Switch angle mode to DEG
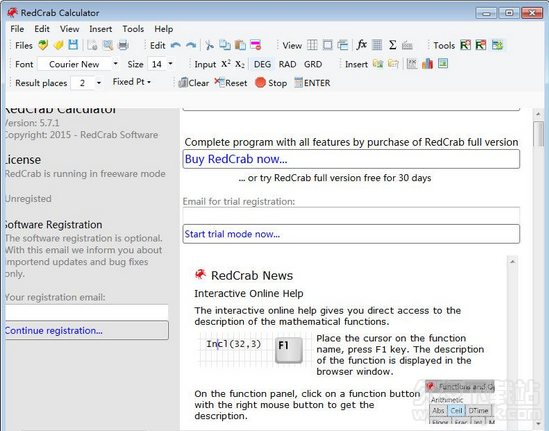The width and height of the screenshot is (549, 431). (x=262, y=64)
